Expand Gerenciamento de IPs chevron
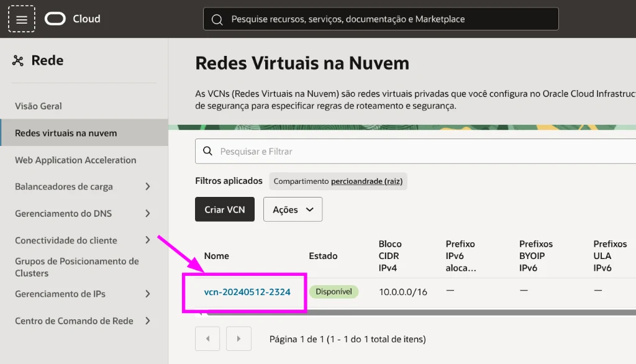 (x=148, y=294)
